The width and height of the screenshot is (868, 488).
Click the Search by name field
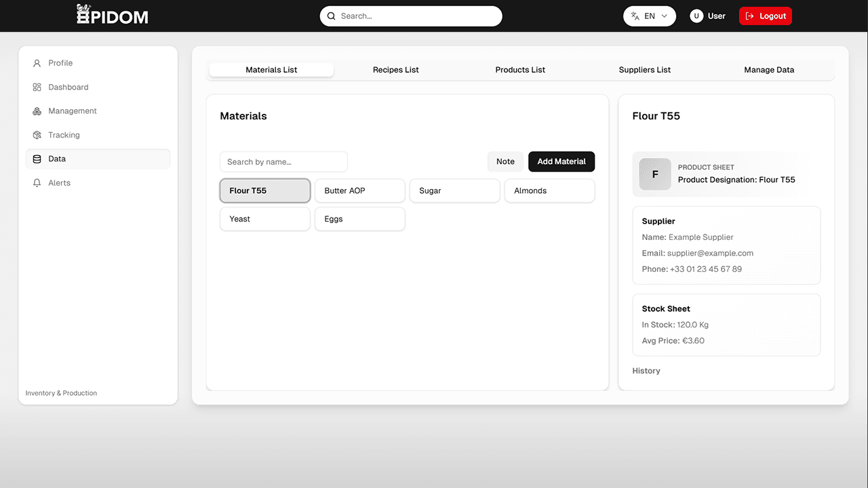point(283,161)
